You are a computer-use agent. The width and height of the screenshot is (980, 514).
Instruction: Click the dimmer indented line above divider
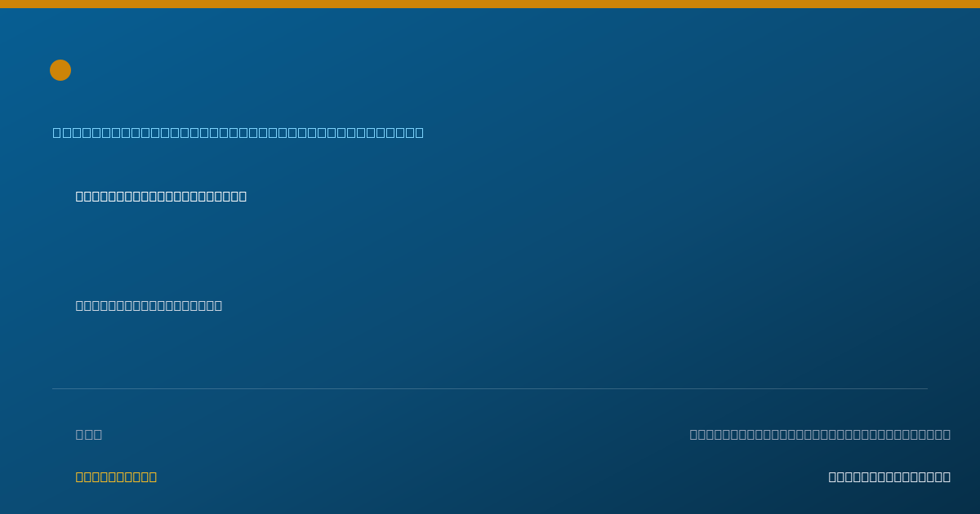point(149,305)
